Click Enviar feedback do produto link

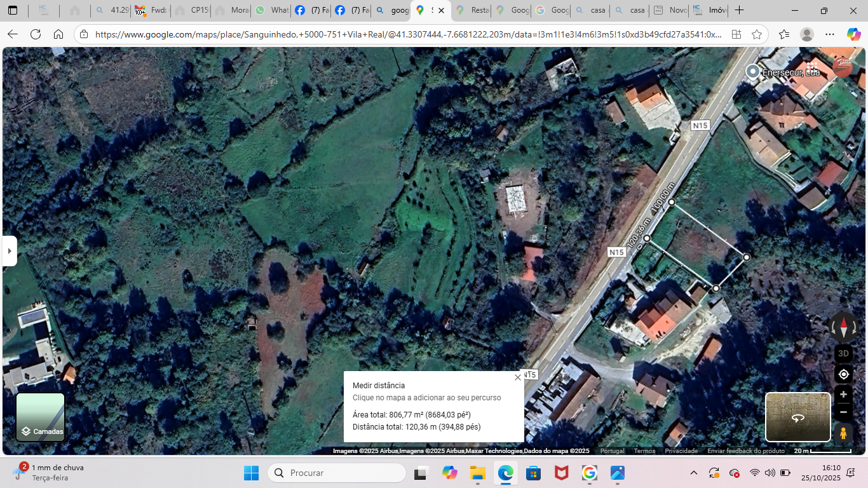746,451
